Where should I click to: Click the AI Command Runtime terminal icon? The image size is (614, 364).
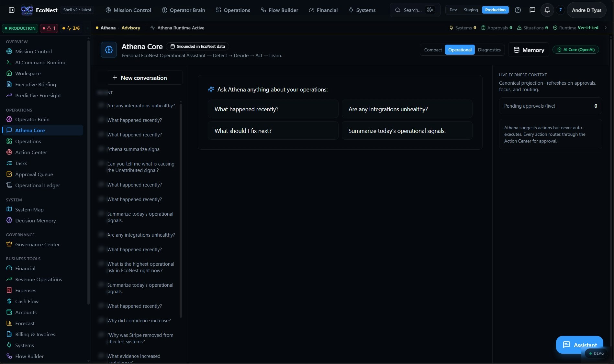(x=9, y=62)
